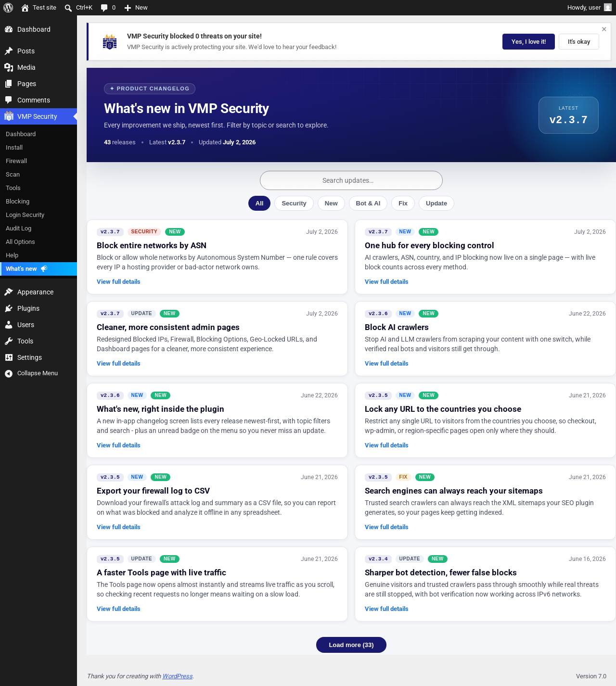616x686 pixels.
Task: Click the megaphone icon beside What's new
Action: (x=44, y=269)
